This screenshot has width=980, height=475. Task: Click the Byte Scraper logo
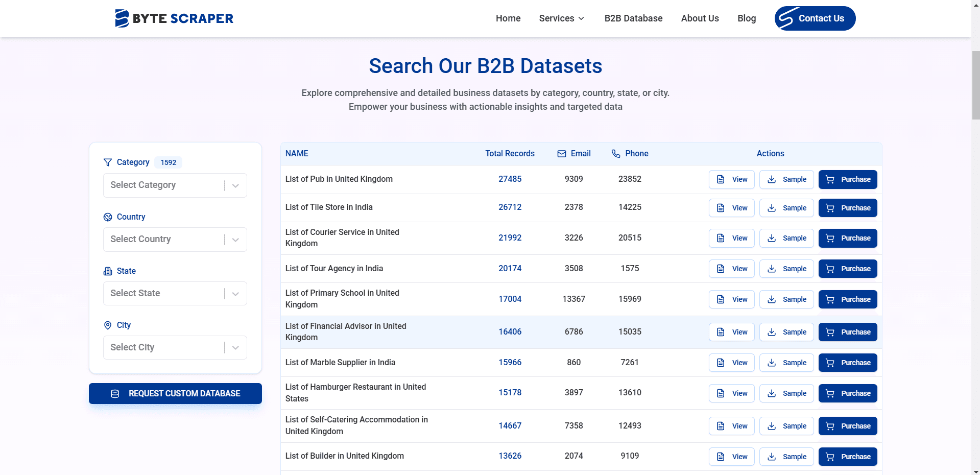[174, 18]
